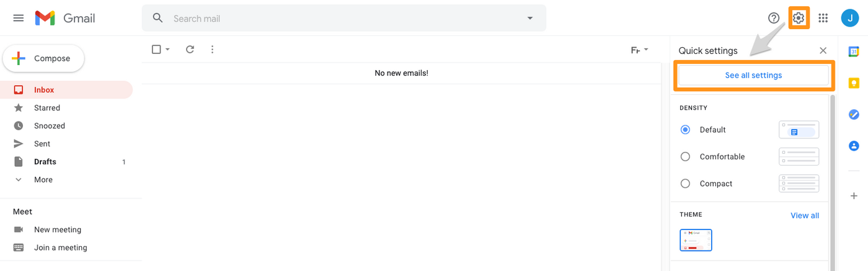Open the Google Calendar side panel

(x=854, y=51)
